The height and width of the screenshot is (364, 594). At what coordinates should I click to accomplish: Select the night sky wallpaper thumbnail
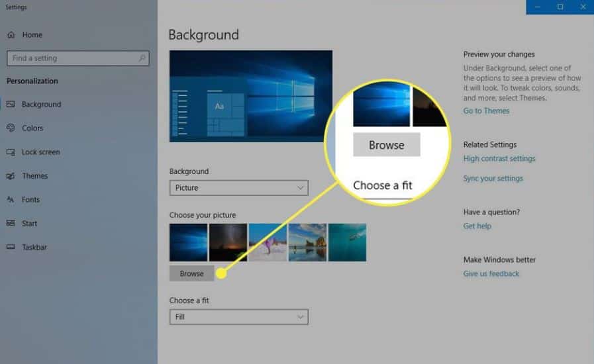click(x=228, y=242)
